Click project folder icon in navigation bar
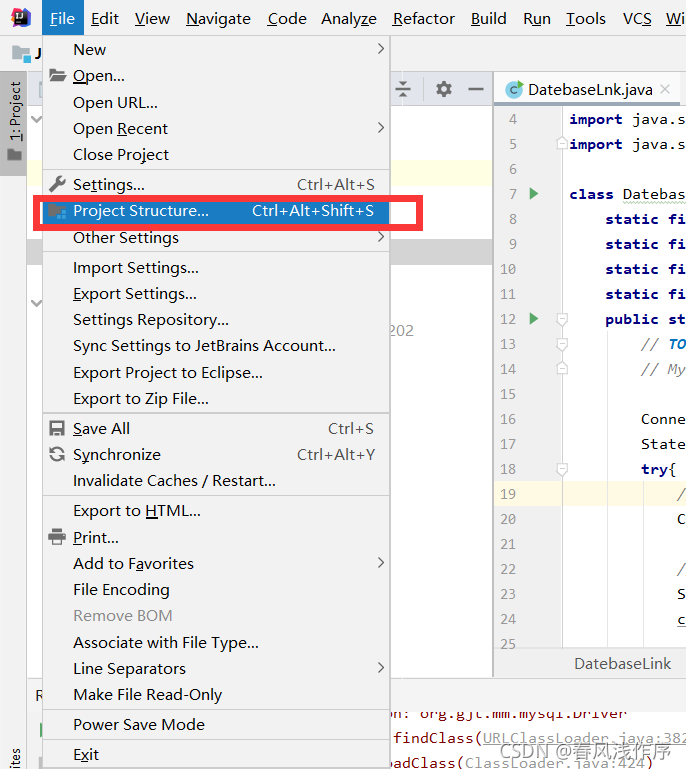 click(x=21, y=53)
